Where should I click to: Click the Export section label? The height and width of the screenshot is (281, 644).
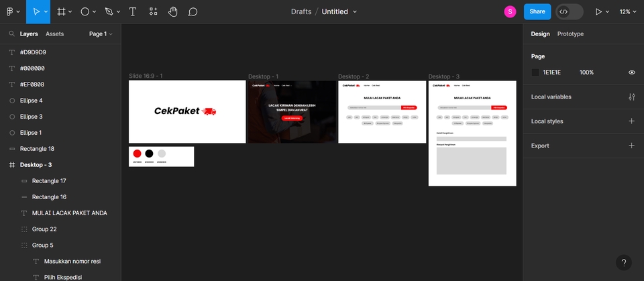pos(540,146)
